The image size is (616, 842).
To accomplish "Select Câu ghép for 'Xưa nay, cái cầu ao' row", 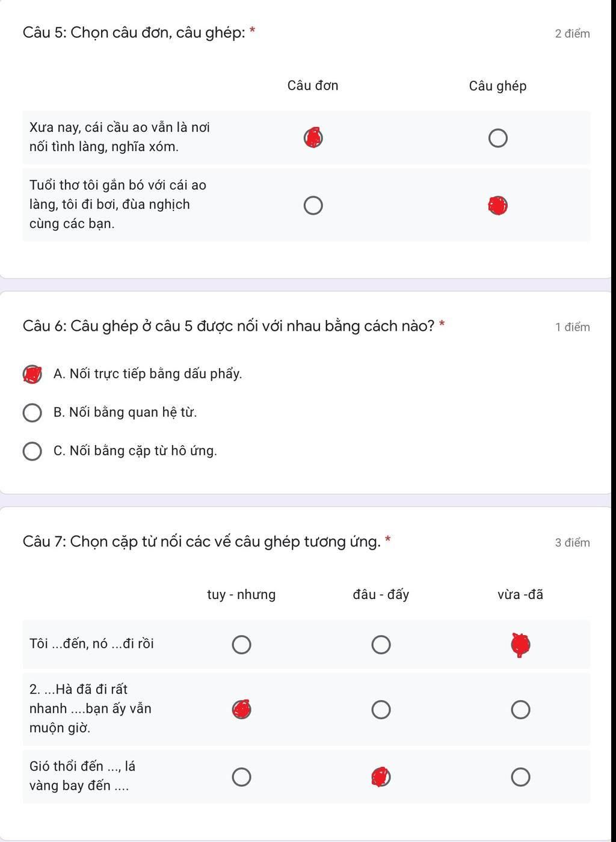I will point(497,138).
